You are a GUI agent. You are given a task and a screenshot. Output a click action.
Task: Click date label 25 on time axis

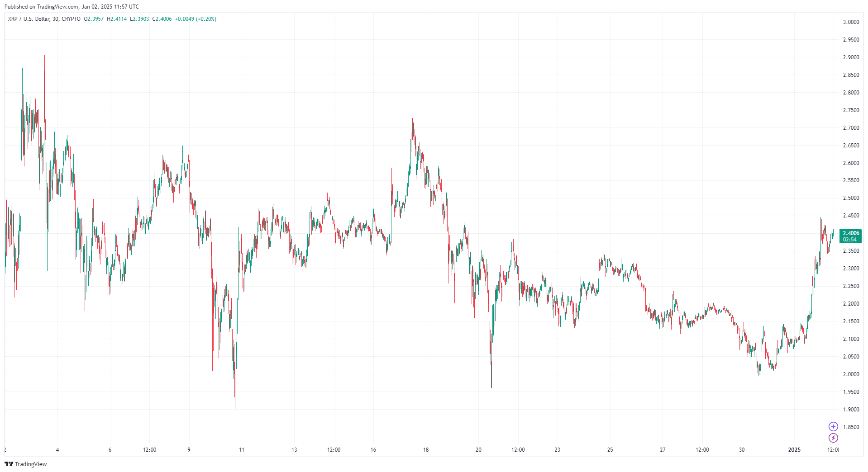click(610, 450)
